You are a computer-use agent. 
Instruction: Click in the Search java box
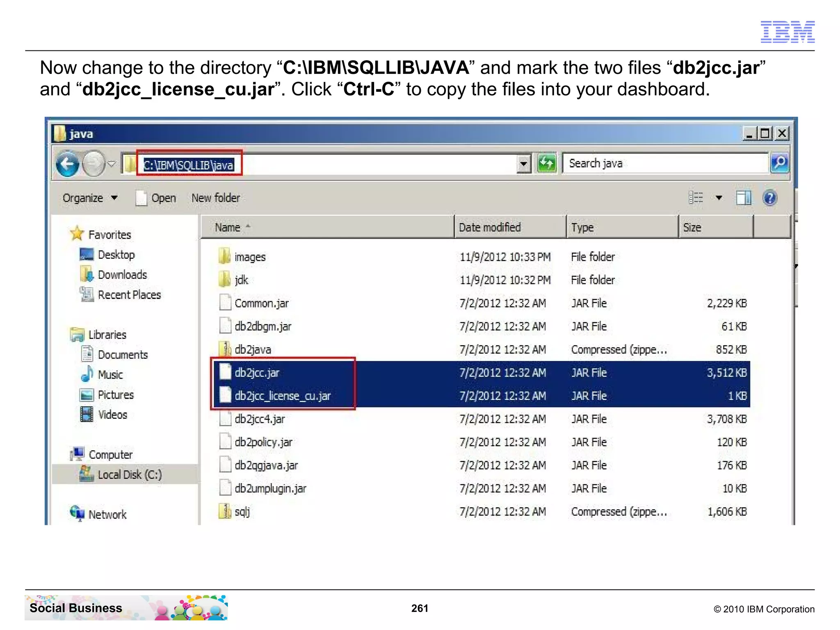(x=665, y=163)
